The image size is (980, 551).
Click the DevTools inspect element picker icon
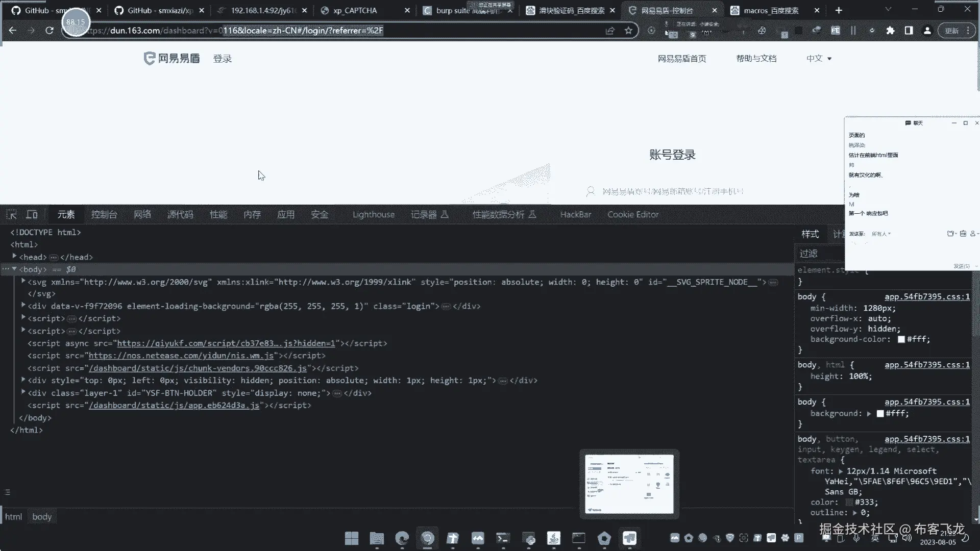[12, 215]
